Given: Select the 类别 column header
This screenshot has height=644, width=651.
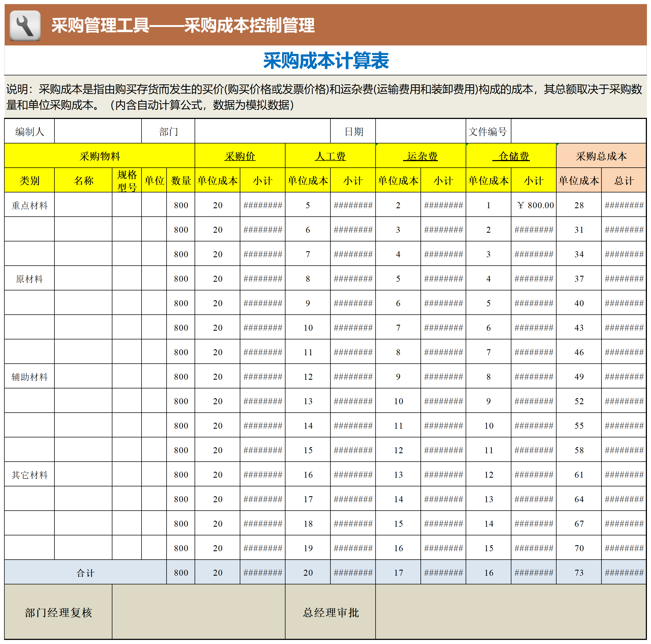Looking at the screenshot, I should coord(30,180).
